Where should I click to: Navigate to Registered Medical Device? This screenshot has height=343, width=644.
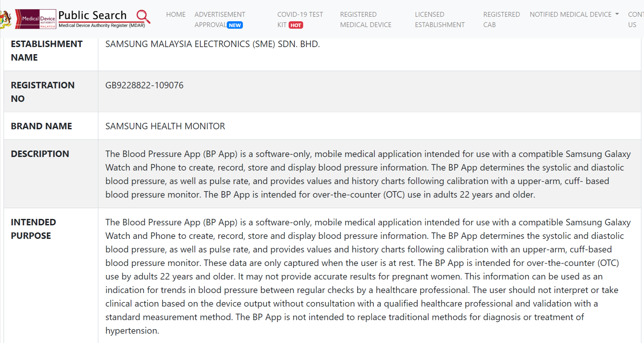coord(366,19)
